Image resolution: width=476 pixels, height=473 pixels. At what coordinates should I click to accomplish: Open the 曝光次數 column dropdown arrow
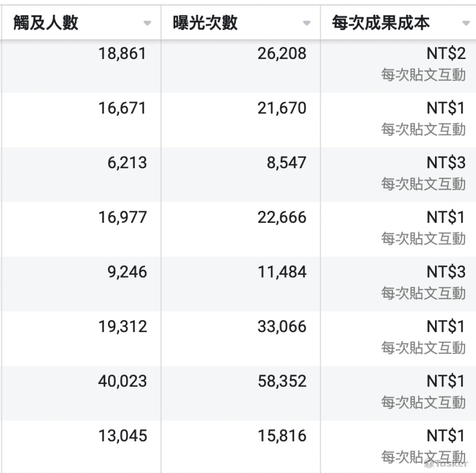tap(307, 23)
